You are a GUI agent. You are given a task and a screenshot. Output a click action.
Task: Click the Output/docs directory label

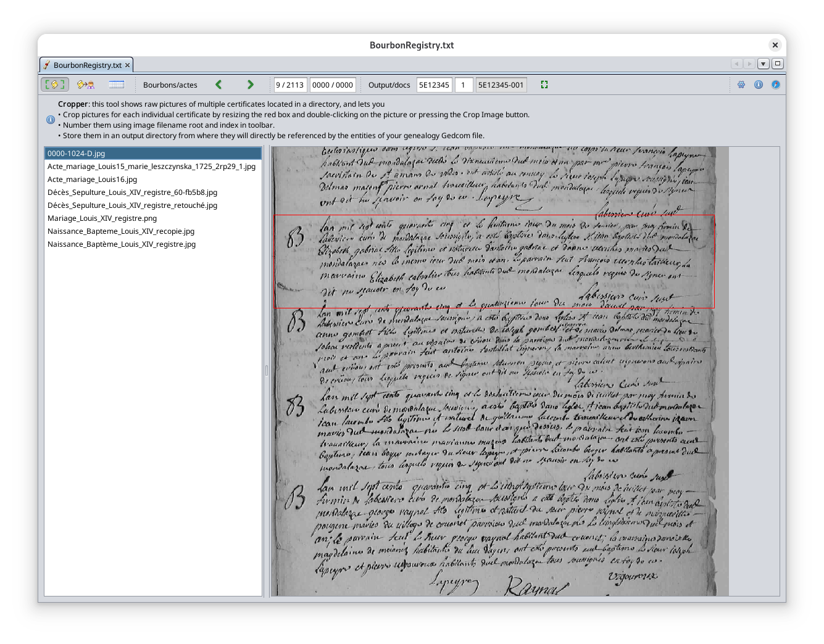point(389,85)
